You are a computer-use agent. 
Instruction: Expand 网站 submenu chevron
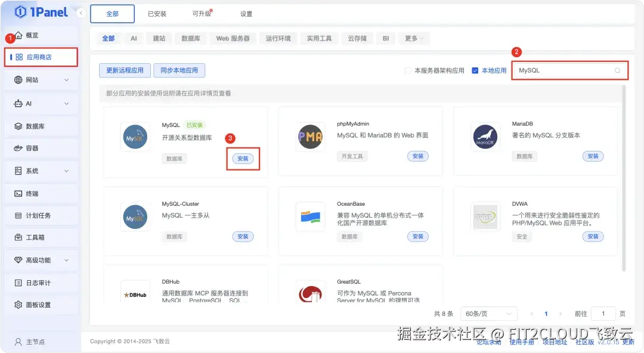pyautogui.click(x=67, y=80)
